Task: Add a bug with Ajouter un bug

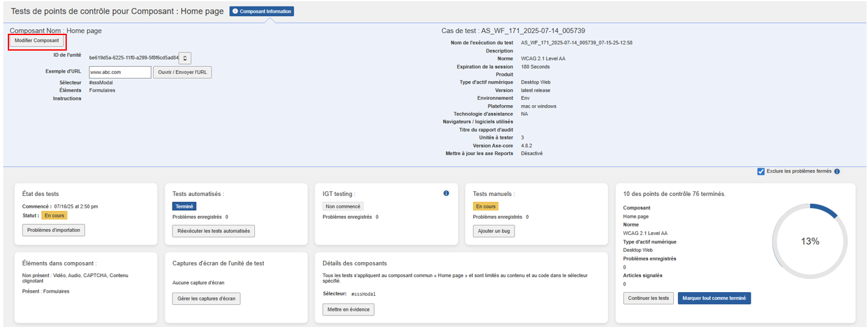Action: click(494, 231)
